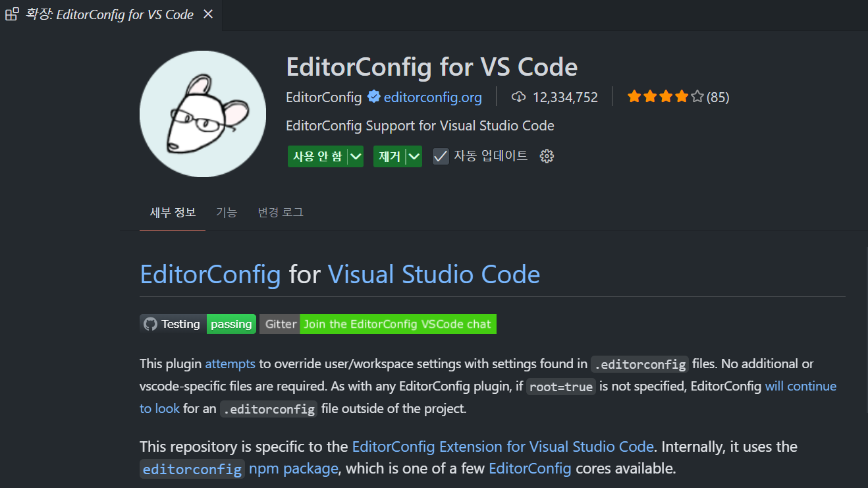Open the 'will continue to look' link
Image resolution: width=868 pixels, height=488 pixels.
[800, 386]
